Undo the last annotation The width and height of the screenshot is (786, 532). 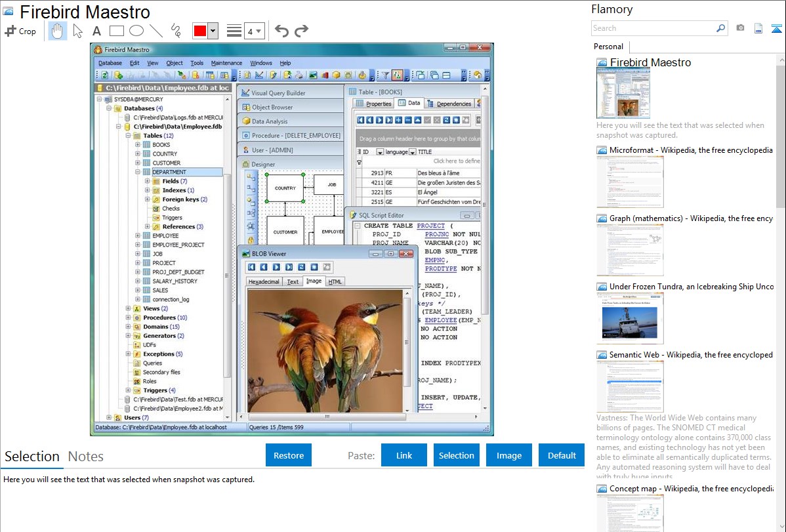pos(281,31)
